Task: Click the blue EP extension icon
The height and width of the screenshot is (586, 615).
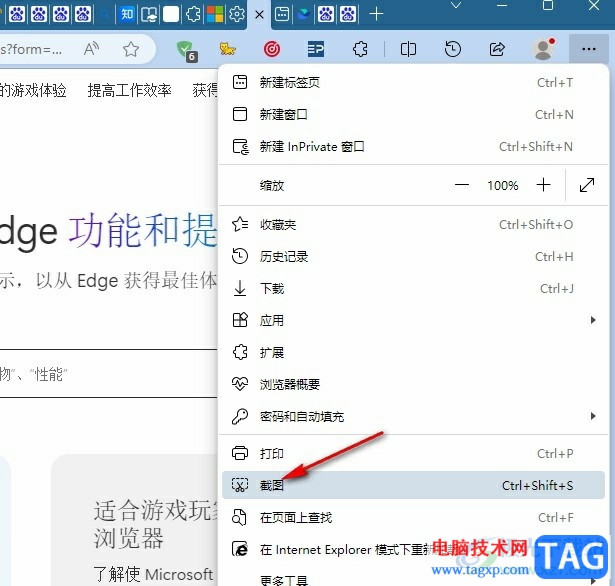Action: click(316, 49)
